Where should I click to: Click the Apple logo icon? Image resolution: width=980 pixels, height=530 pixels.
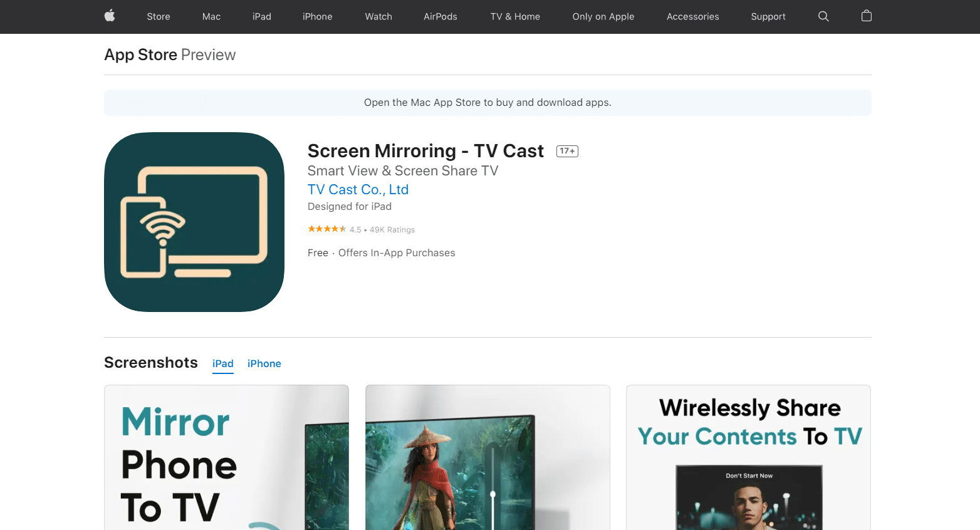coord(110,16)
